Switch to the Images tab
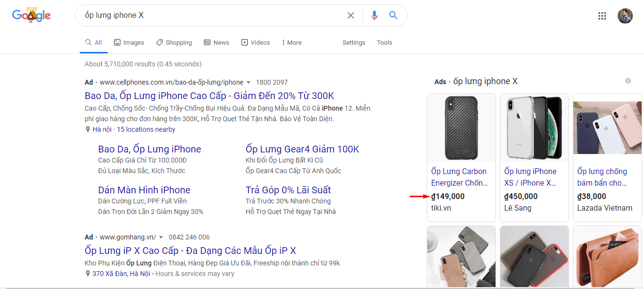Screen dimensions: 644x289 click(x=129, y=42)
